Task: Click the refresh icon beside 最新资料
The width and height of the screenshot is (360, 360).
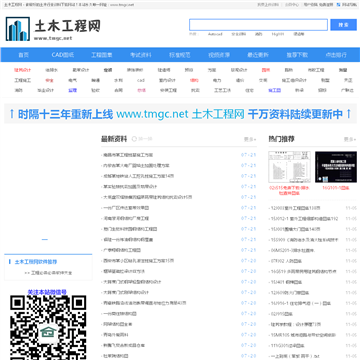Action: tap(134, 139)
